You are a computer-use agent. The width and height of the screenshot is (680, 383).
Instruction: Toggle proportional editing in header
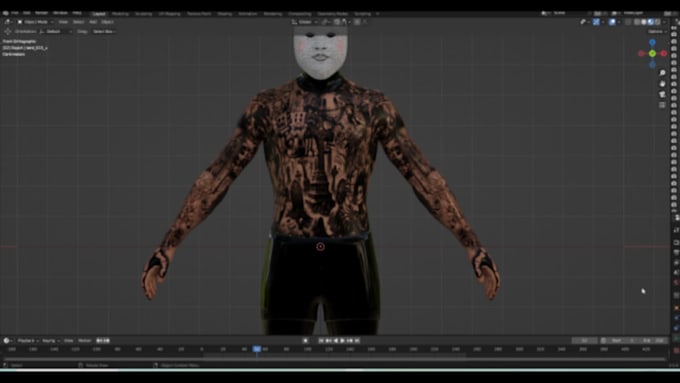357,22
